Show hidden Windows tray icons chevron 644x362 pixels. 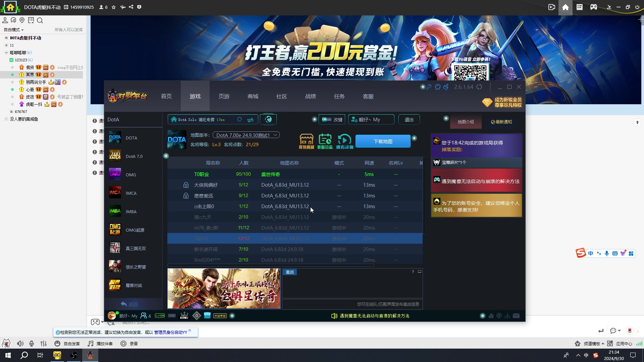[578, 355]
